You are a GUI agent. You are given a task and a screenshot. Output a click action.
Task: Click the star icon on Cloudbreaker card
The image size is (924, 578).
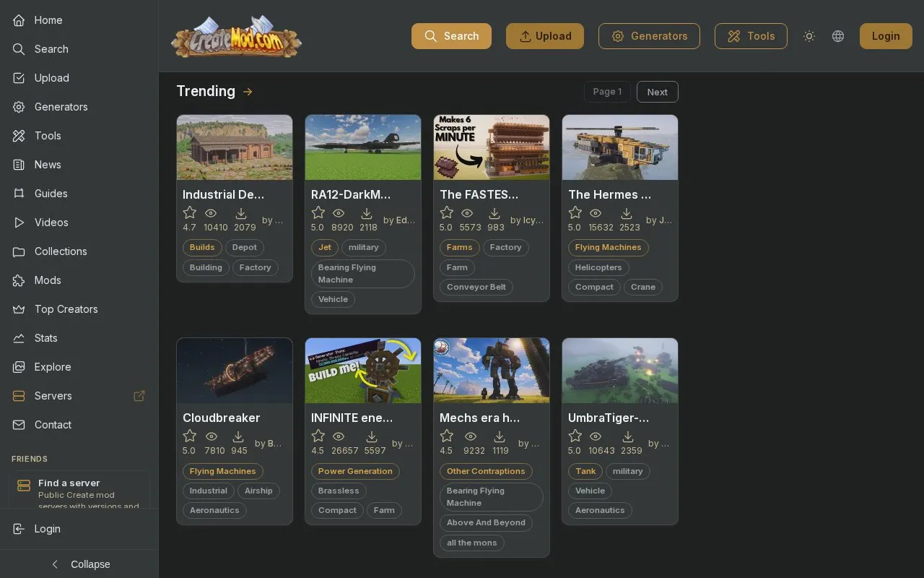click(x=190, y=436)
